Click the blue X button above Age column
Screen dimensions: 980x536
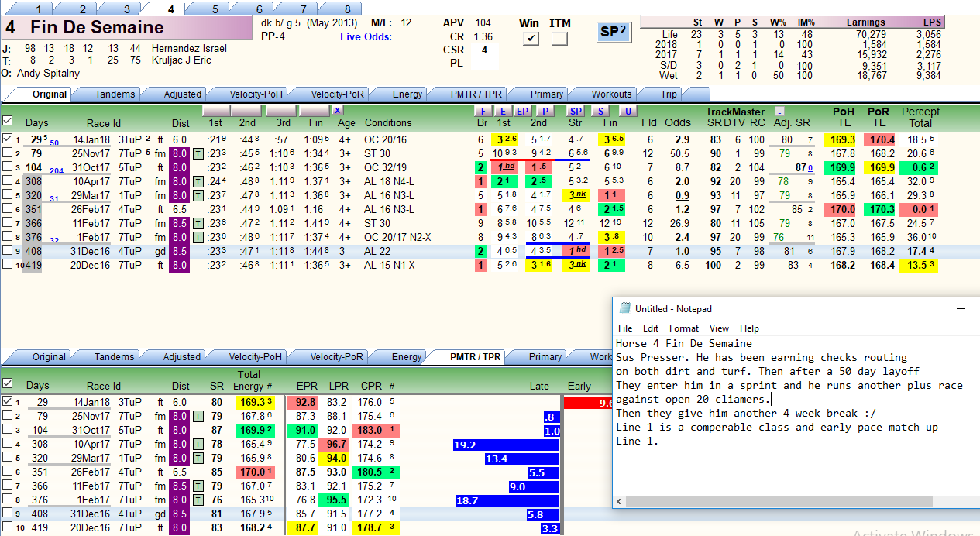(338, 111)
